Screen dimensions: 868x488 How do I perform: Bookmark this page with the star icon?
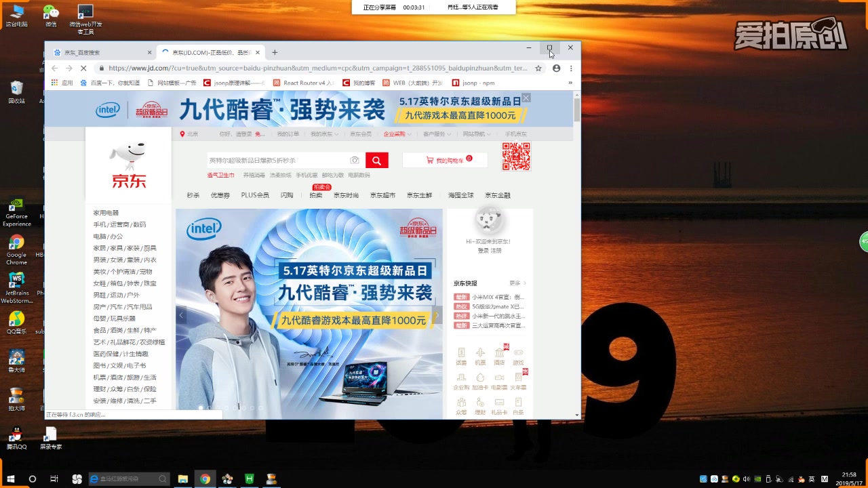(x=538, y=68)
